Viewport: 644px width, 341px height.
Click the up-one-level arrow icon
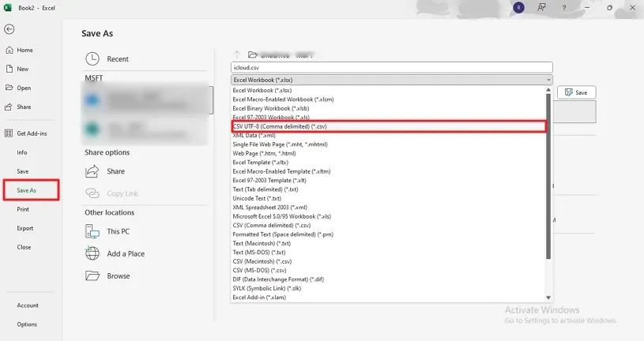tap(236, 54)
